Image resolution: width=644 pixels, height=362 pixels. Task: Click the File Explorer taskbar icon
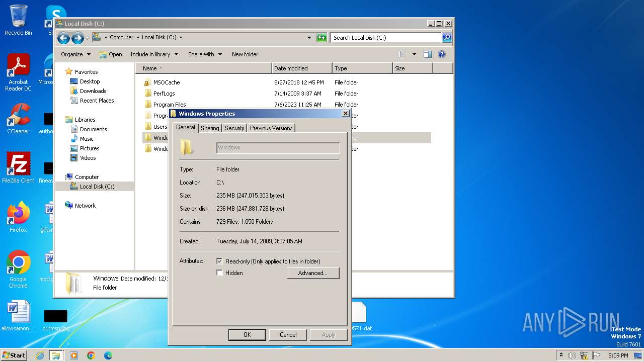[x=56, y=355]
